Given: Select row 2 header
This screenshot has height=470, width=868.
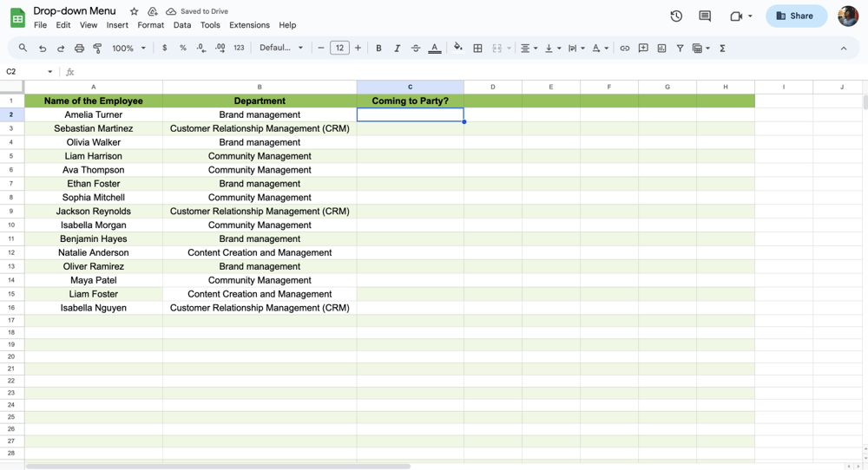Looking at the screenshot, I should pyautogui.click(x=11, y=114).
